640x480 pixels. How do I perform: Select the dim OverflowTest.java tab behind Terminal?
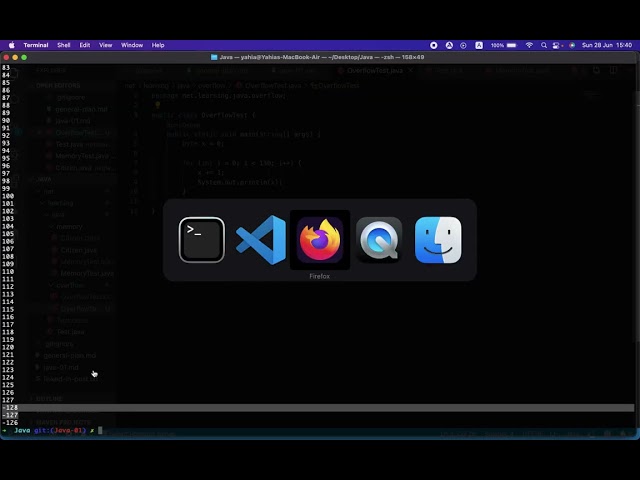tap(375, 71)
